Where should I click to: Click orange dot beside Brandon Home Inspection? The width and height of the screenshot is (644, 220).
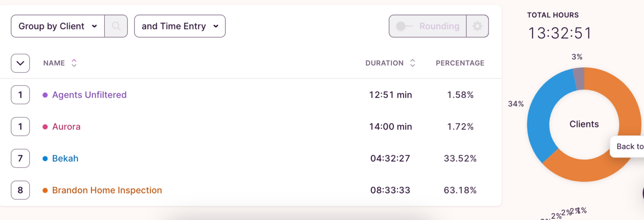45,191
